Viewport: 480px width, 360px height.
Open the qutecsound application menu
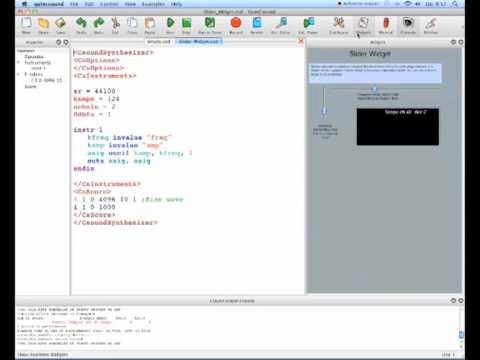click(49, 4)
